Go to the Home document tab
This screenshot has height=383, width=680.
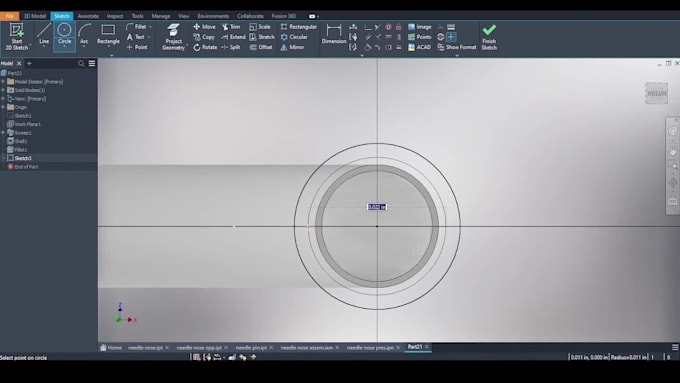[x=111, y=347]
